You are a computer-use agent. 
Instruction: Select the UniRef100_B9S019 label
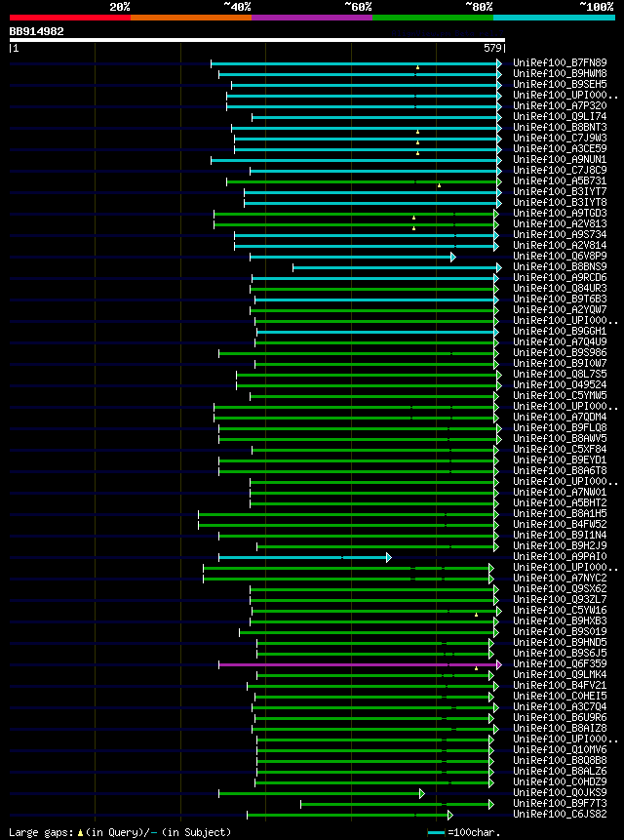coord(560,631)
